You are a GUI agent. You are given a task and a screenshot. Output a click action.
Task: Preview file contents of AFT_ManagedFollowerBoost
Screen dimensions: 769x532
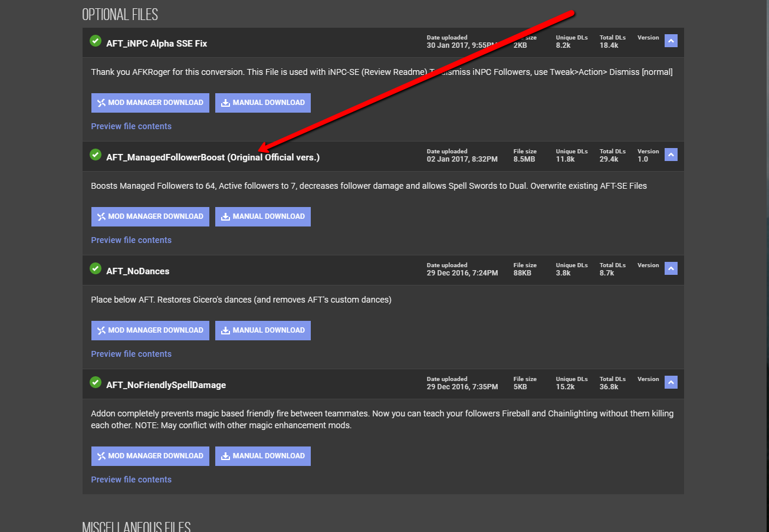(x=131, y=240)
